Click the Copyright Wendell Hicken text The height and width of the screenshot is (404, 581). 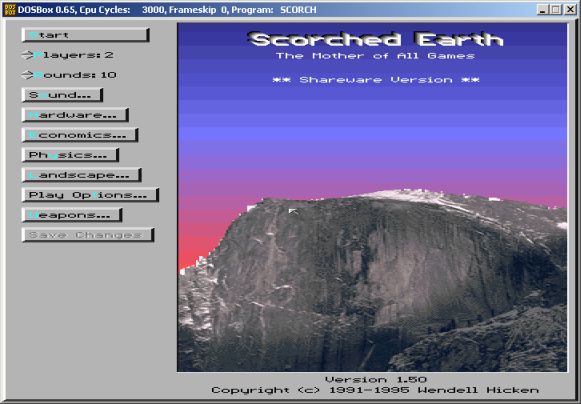click(375, 390)
